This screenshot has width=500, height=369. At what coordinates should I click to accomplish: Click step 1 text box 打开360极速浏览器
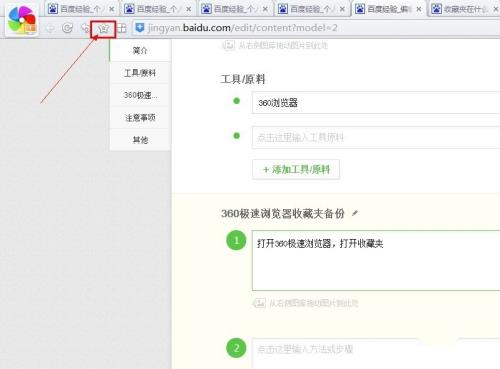(376, 260)
